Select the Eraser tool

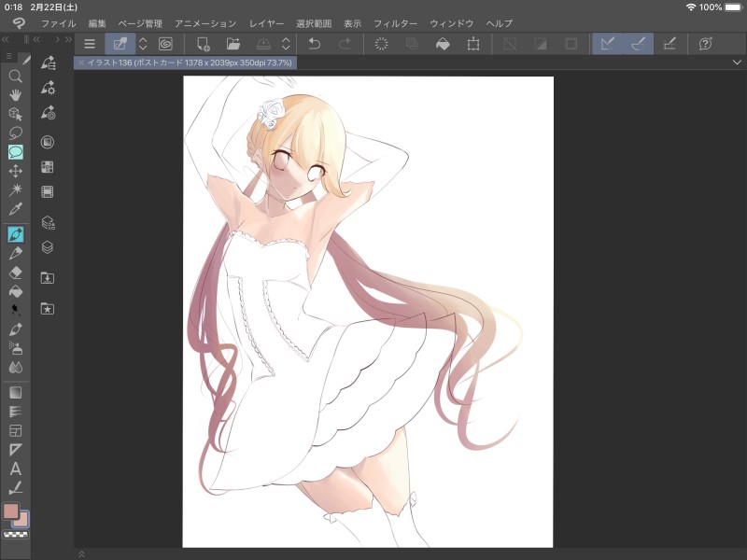[15, 273]
